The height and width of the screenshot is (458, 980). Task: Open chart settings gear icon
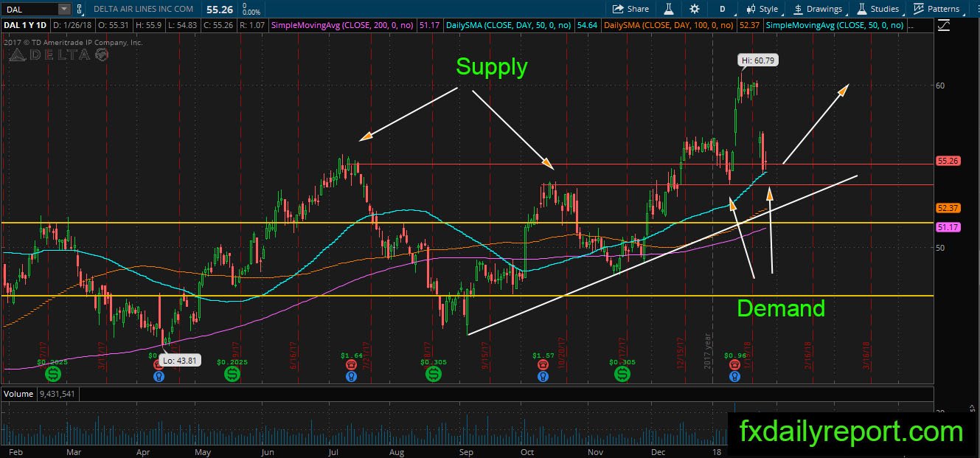pos(695,9)
